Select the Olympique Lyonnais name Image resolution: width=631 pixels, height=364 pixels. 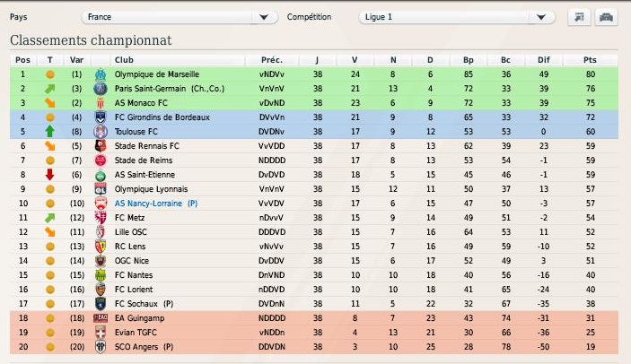coord(152,189)
